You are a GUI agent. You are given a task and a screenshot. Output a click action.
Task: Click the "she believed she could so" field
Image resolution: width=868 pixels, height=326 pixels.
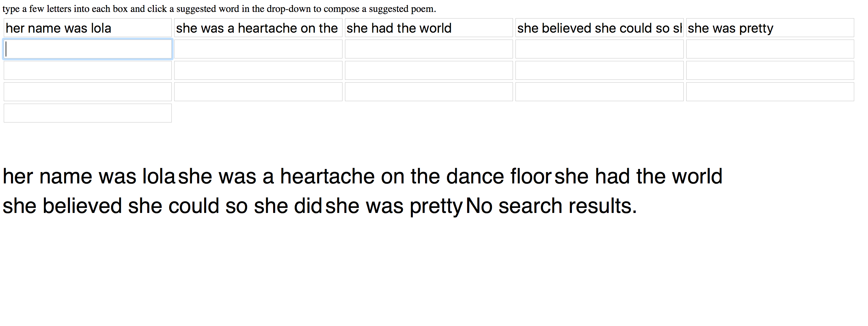pos(600,28)
